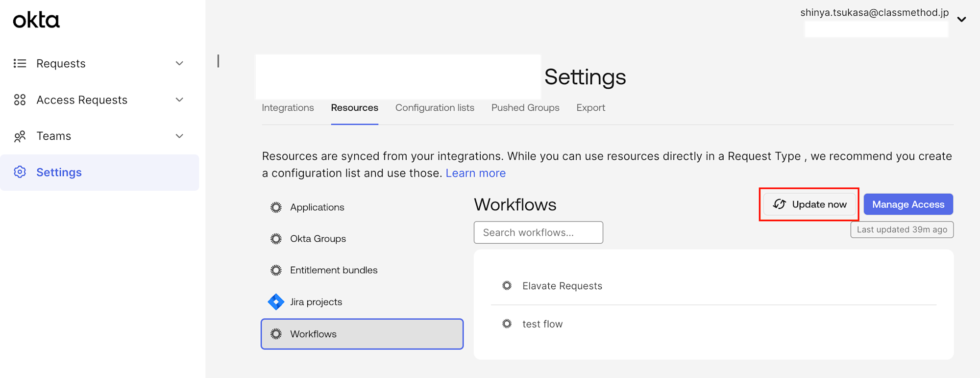Image resolution: width=980 pixels, height=378 pixels.
Task: Open Teams in the sidebar
Action: [99, 136]
